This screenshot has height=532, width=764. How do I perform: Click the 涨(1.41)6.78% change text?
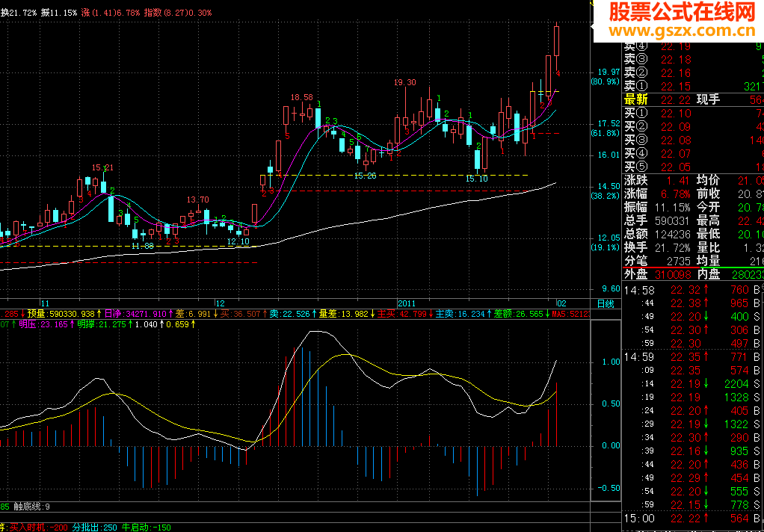(111, 13)
